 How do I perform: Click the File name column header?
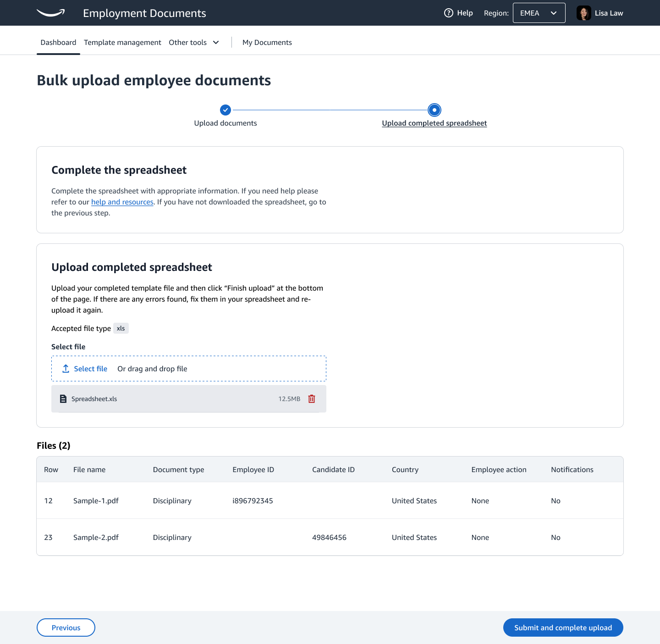[x=89, y=469]
